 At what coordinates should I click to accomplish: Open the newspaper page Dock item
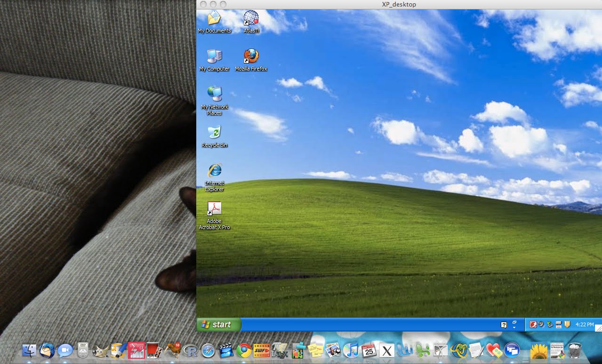[557, 350]
